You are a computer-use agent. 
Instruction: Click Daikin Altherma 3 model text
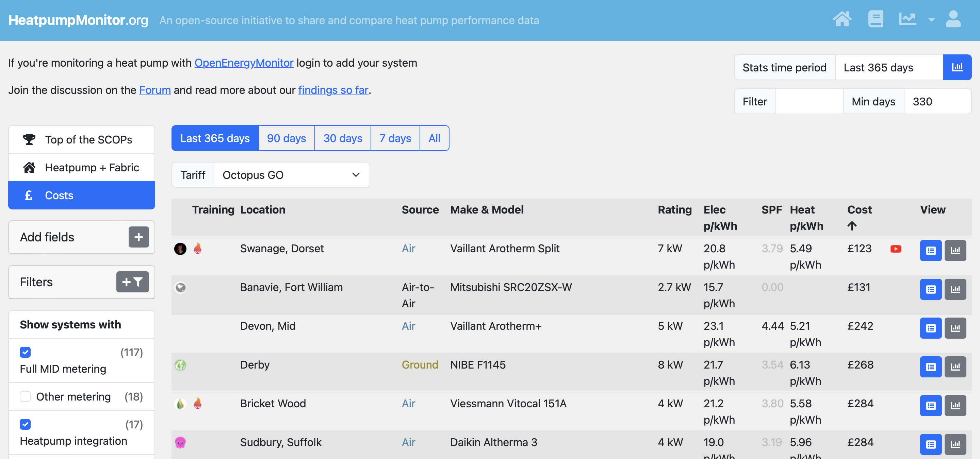[x=493, y=442]
